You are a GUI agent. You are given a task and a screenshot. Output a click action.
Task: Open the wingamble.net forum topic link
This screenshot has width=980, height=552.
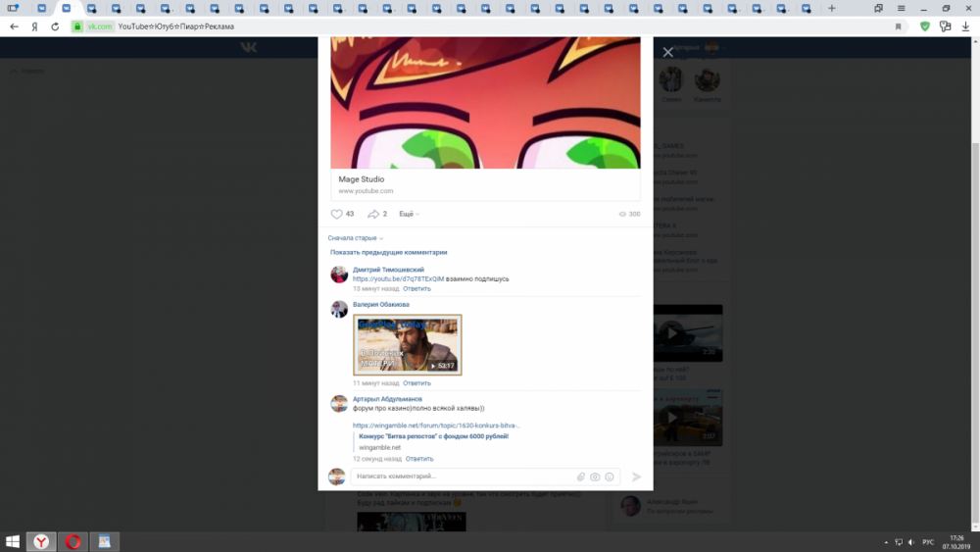click(436, 426)
